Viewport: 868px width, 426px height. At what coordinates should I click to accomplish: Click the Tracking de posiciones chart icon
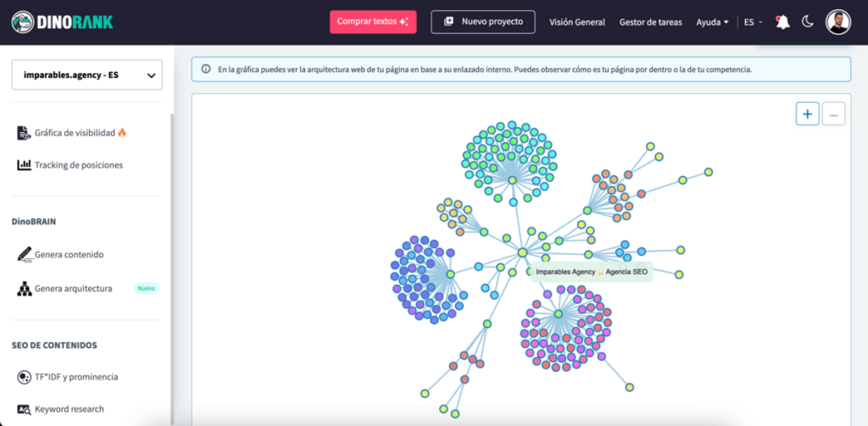tap(25, 165)
